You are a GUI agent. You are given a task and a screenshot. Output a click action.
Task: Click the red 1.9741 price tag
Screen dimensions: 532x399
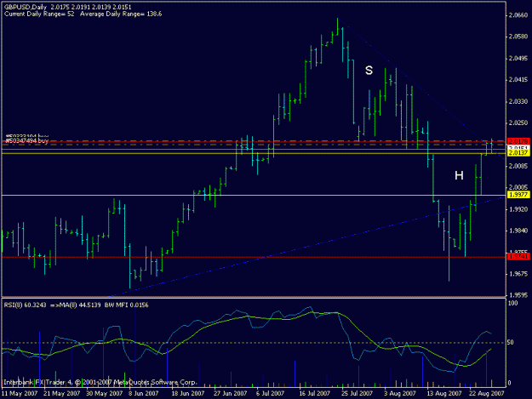click(518, 257)
